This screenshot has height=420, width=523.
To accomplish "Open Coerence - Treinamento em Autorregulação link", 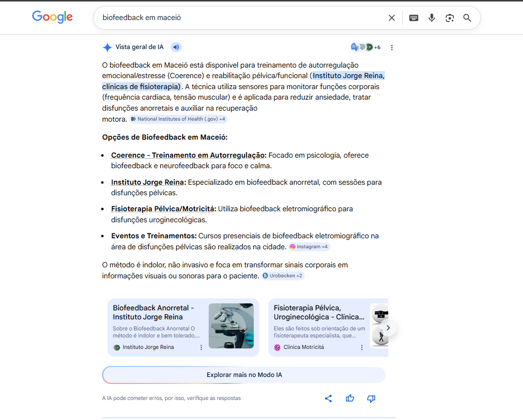I will point(189,155).
